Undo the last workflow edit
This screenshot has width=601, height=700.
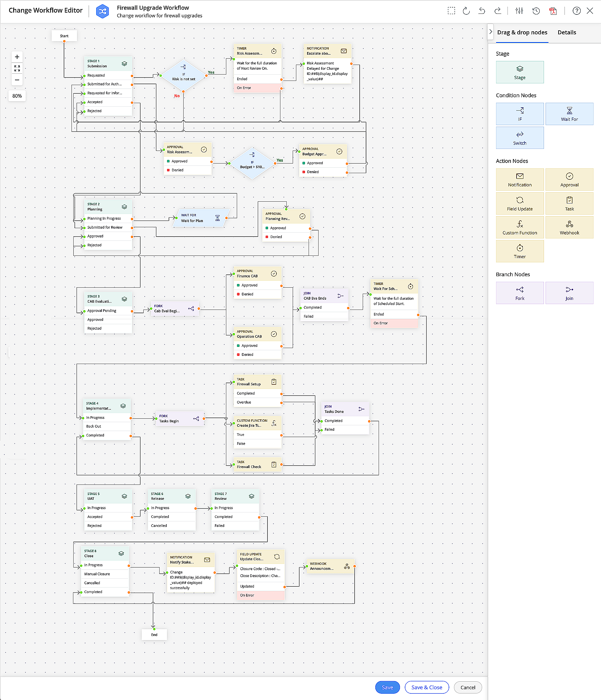click(482, 11)
